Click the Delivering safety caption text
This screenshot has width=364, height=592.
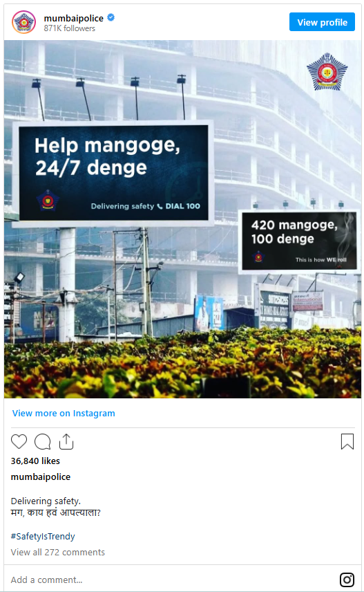coord(46,501)
